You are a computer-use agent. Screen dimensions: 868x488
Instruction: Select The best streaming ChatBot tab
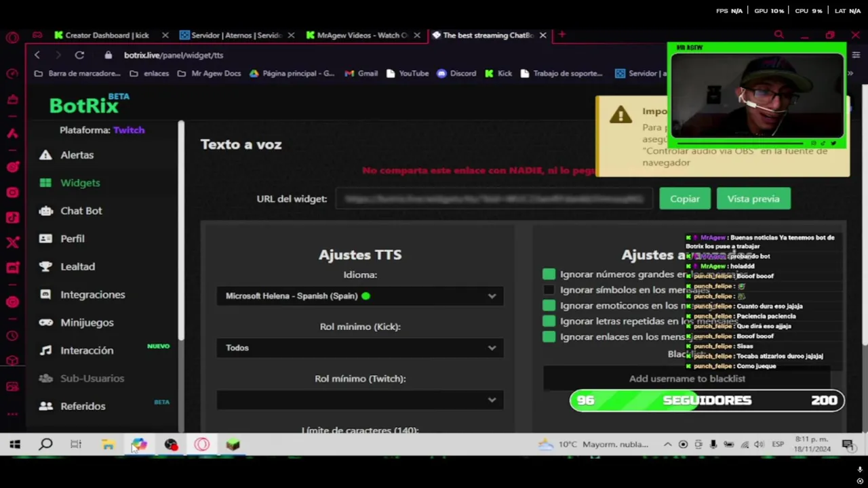(484, 35)
